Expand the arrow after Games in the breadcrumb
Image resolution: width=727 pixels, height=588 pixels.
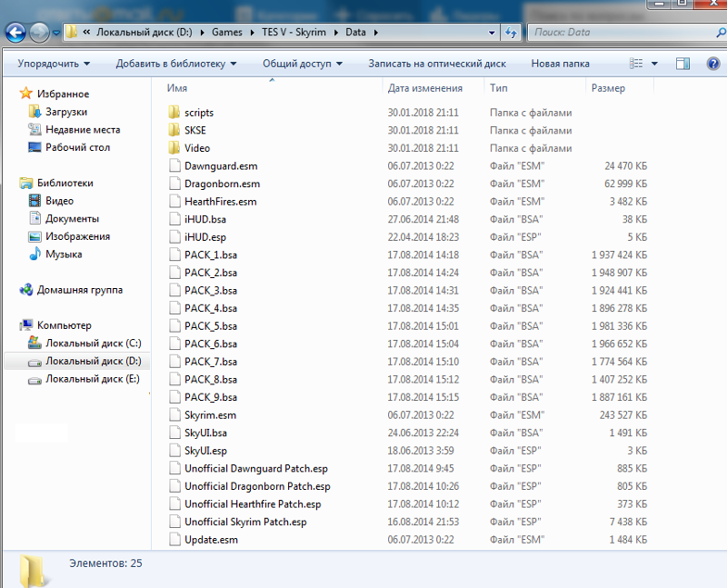(x=252, y=33)
